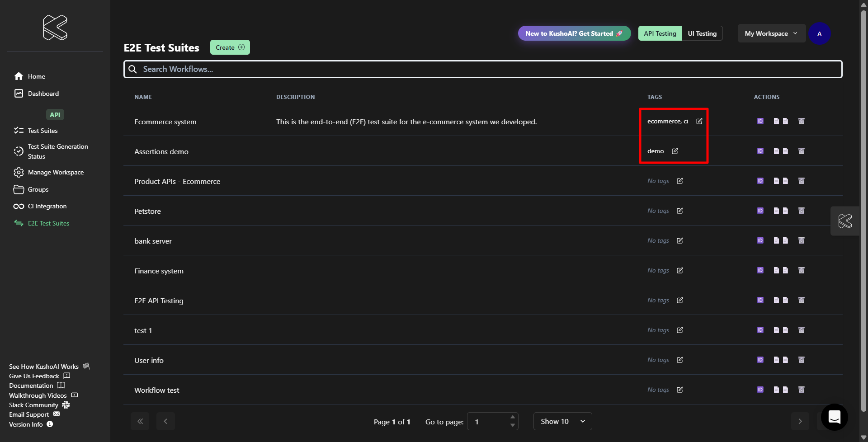The height and width of the screenshot is (442, 868).
Task: Open the Show 10 rows dropdown
Action: click(562, 421)
